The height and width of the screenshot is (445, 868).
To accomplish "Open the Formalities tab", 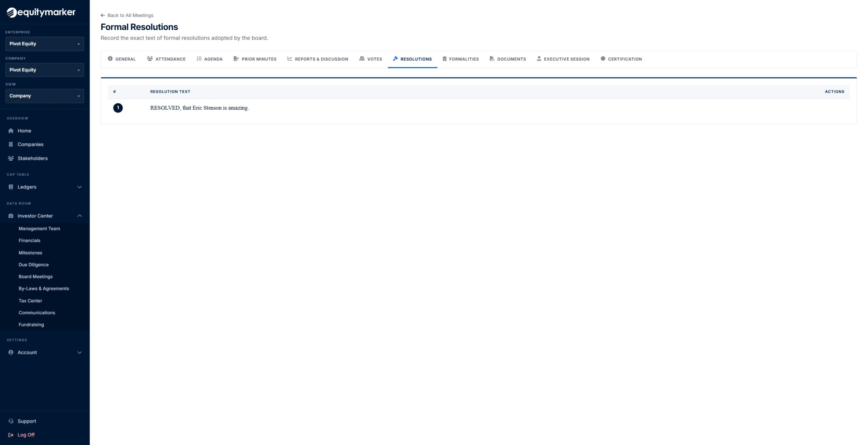I will coord(460,59).
